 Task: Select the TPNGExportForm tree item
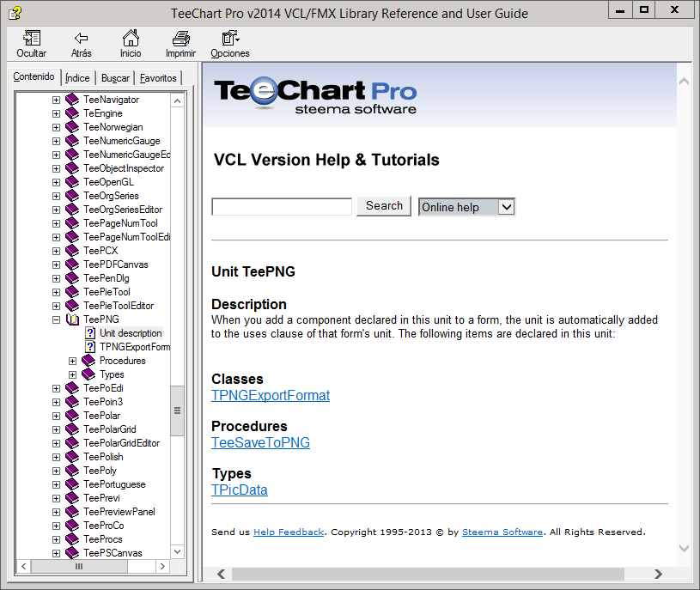135,347
